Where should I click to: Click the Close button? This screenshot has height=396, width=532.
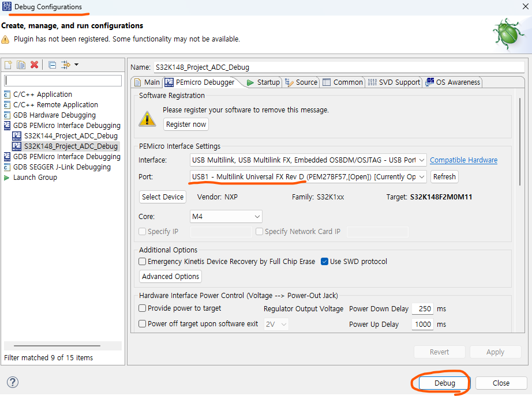tap(501, 383)
